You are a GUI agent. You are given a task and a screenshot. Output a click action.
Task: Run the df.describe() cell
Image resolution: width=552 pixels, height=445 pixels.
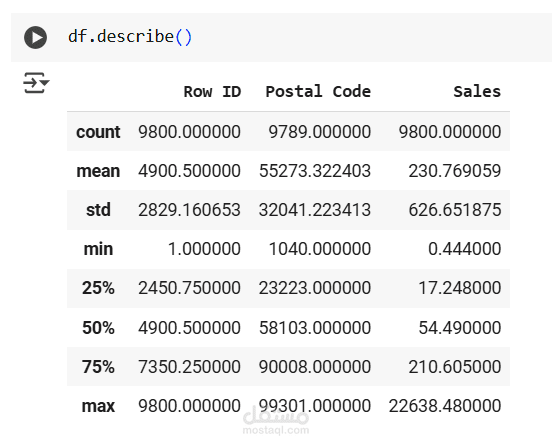tap(35, 37)
